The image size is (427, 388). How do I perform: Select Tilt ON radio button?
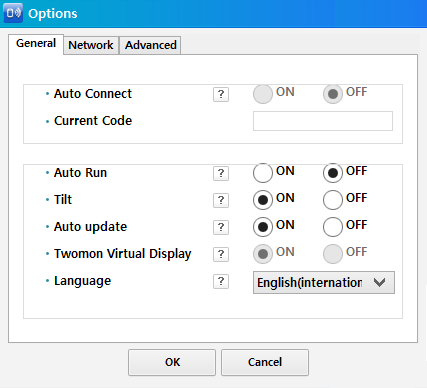[263, 200]
